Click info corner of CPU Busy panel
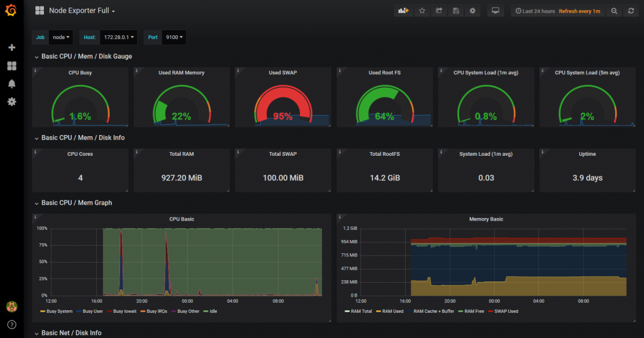The image size is (644, 338). (35, 70)
